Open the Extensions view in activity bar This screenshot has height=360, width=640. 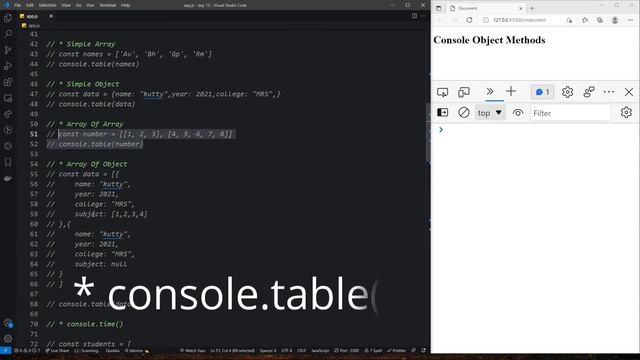click(x=8, y=82)
